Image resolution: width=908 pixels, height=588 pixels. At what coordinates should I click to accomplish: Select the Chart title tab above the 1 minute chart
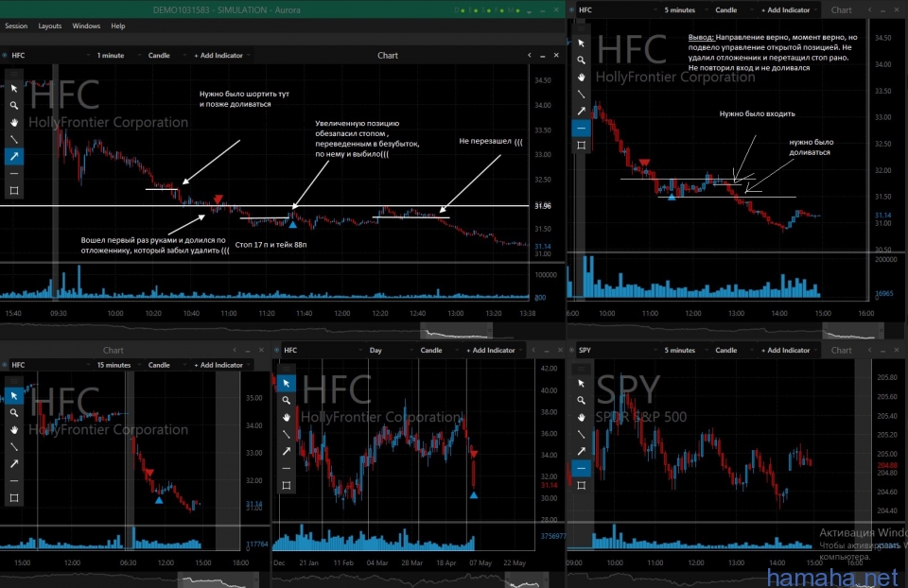[x=388, y=56]
